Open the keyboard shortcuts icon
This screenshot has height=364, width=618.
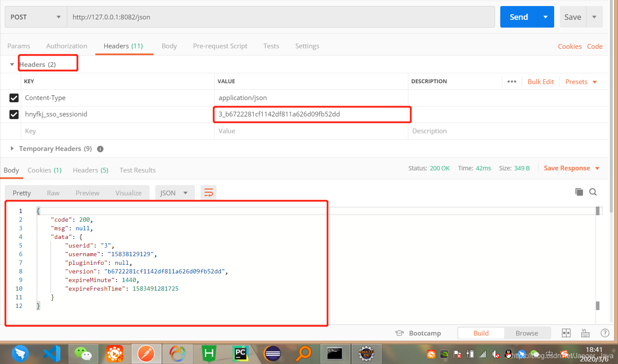[x=585, y=333]
